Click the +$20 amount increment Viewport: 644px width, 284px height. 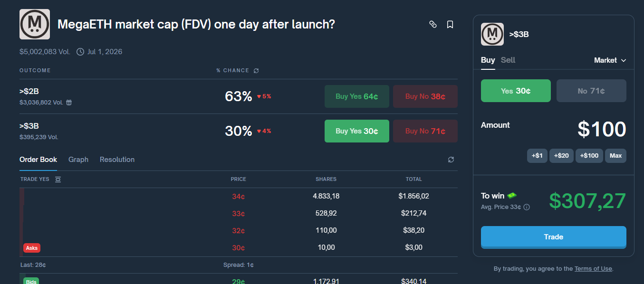coord(561,155)
